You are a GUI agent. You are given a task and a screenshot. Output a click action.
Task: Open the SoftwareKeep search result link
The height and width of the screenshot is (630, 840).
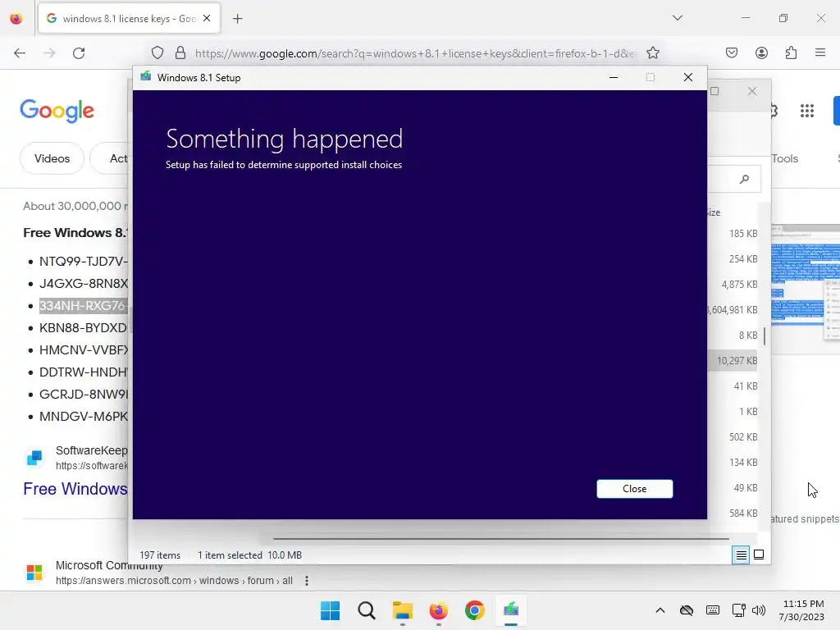click(92, 450)
